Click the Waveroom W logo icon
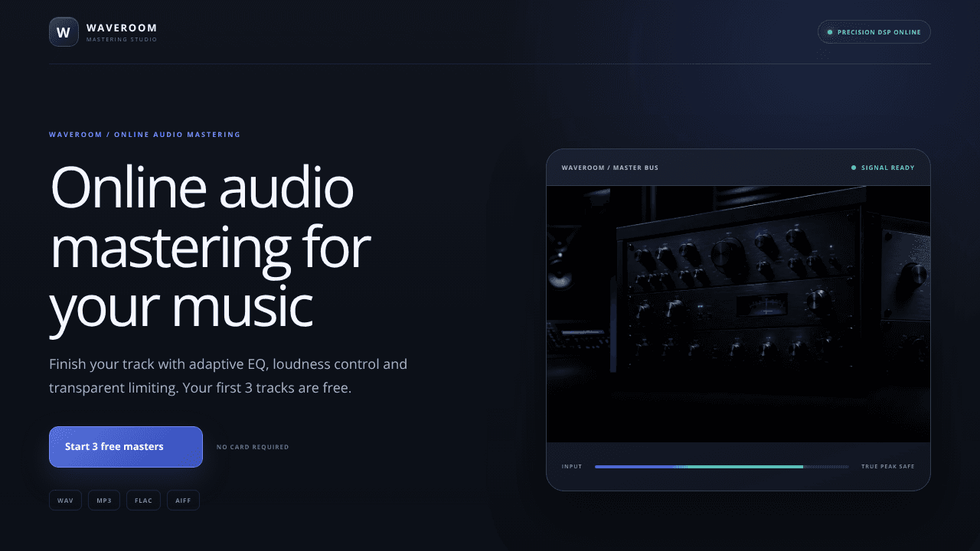The height and width of the screenshot is (551, 980). 64,32
